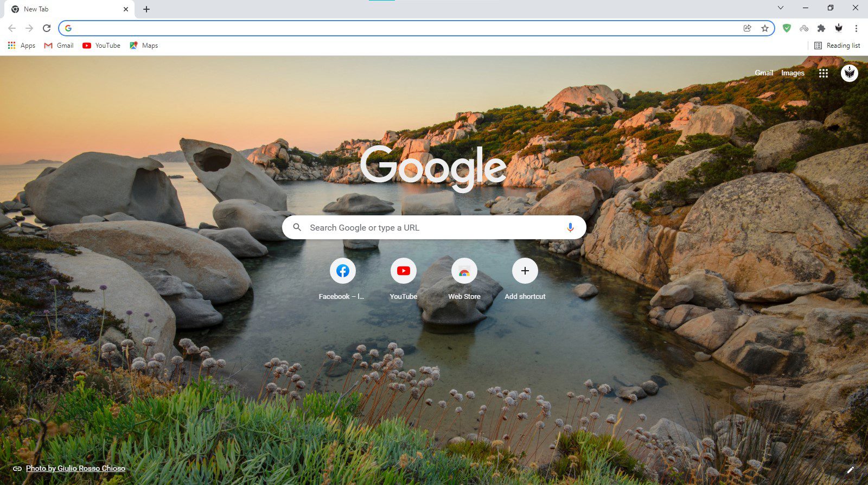This screenshot has height=485, width=868.
Task: Open the Extensions puzzle piece menu
Action: click(x=821, y=28)
